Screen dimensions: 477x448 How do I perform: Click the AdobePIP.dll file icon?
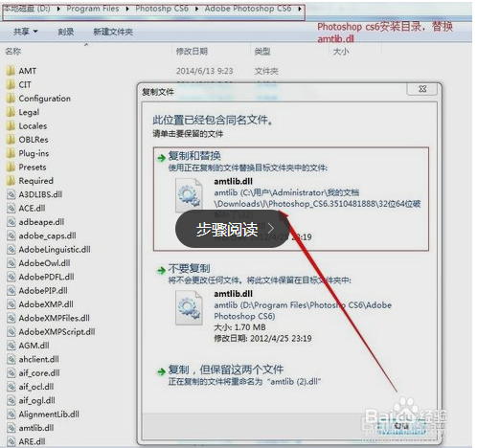[11, 290]
